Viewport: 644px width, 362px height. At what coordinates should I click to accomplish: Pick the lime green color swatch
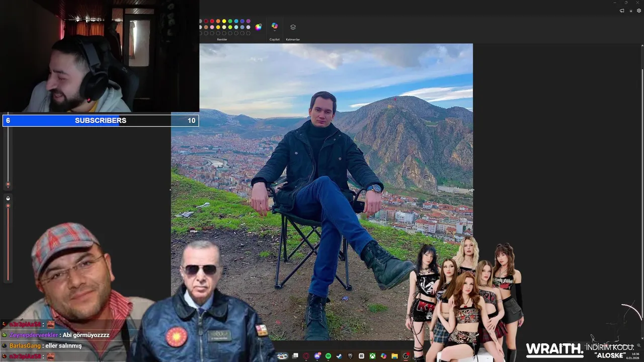[x=230, y=27]
